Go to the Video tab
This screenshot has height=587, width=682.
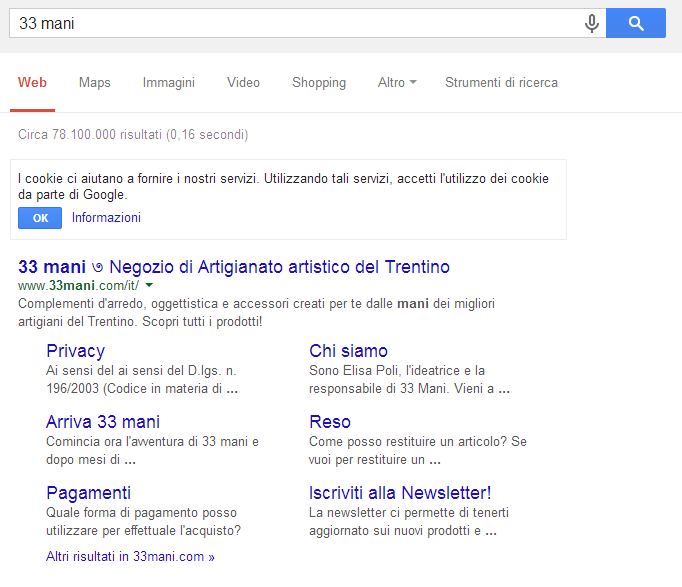(x=243, y=82)
